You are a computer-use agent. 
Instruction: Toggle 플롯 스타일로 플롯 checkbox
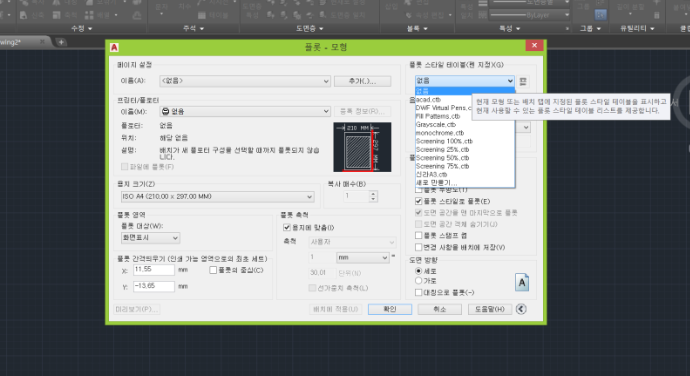click(x=418, y=201)
